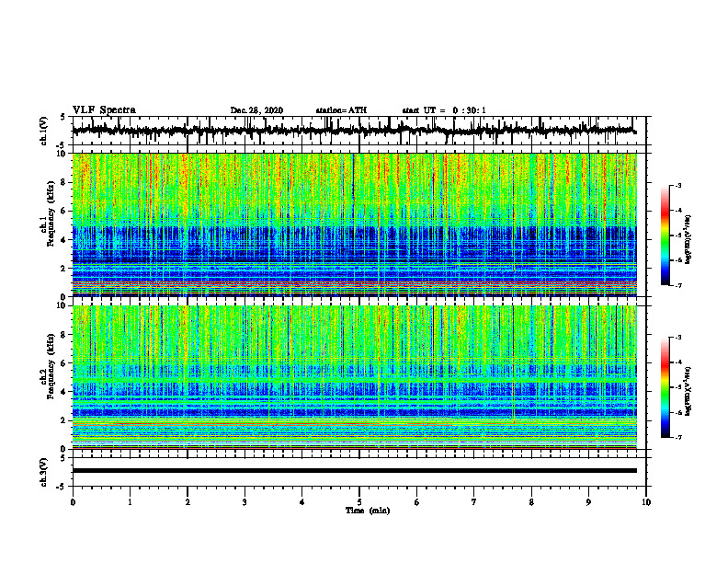This screenshot has width=728, height=563.
Task: Click time axis tick label "10"
Action: point(646,502)
